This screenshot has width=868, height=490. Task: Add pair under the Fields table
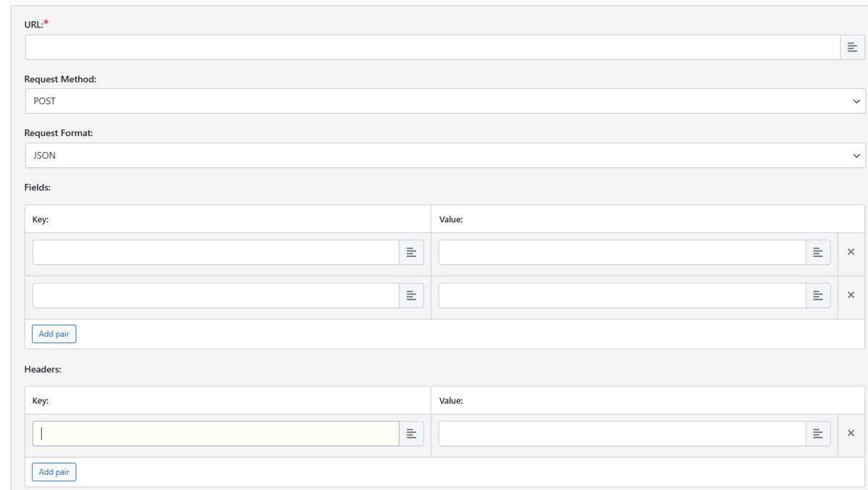[54, 334]
